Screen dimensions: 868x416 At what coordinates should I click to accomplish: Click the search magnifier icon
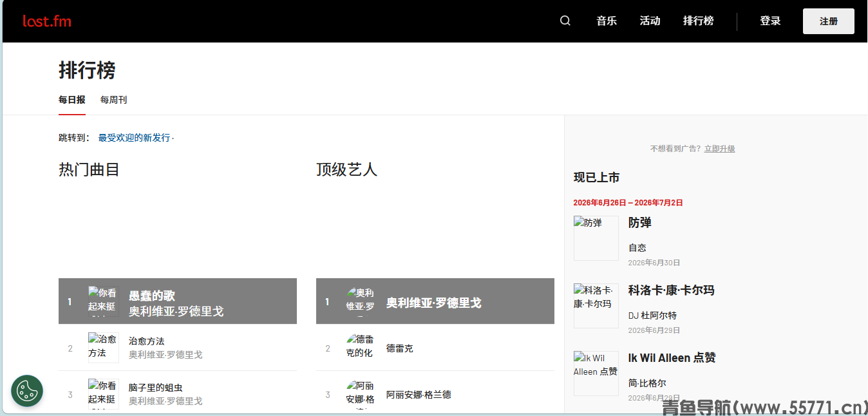pos(565,21)
